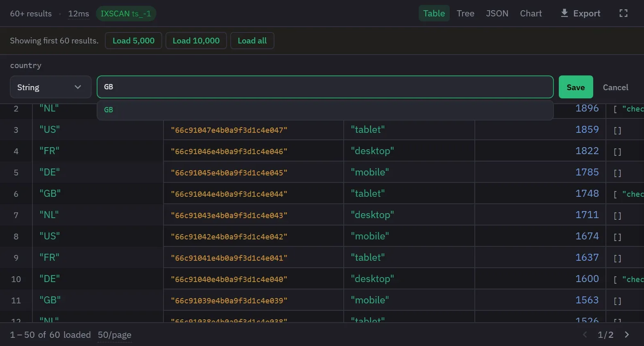Click the empty array cell in row 5
The image size is (644, 346).
coord(625,172)
